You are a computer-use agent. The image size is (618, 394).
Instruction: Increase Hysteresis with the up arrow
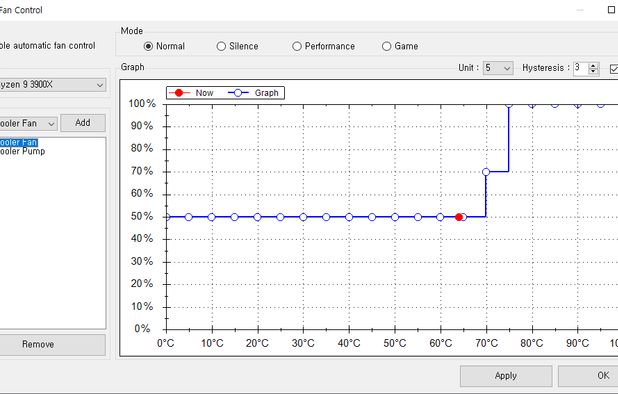[x=593, y=65]
